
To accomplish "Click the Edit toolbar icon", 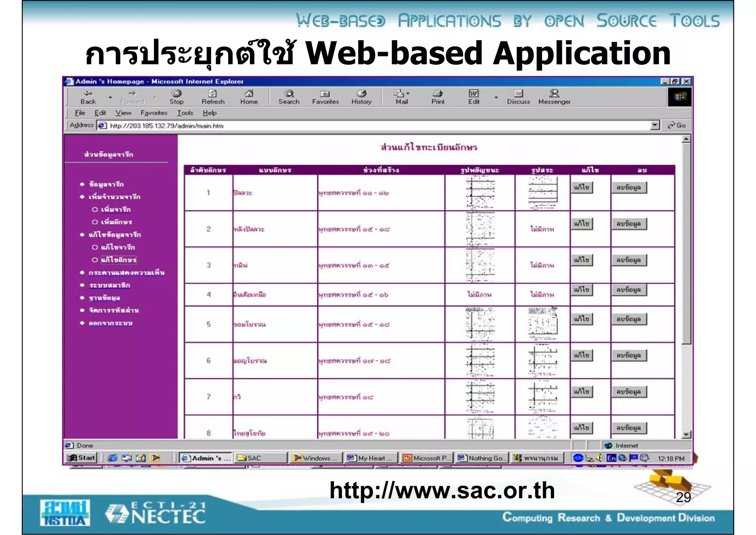I will [474, 97].
